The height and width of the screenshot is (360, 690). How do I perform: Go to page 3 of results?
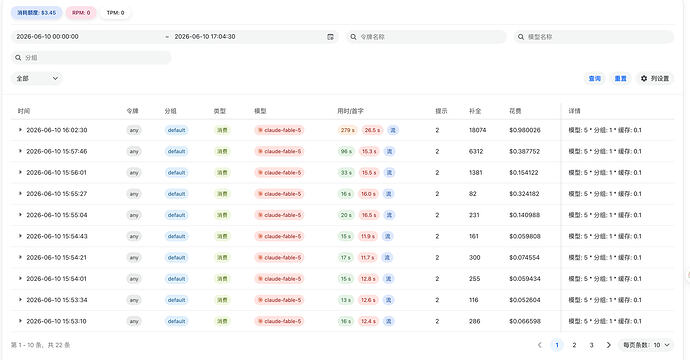coord(591,345)
